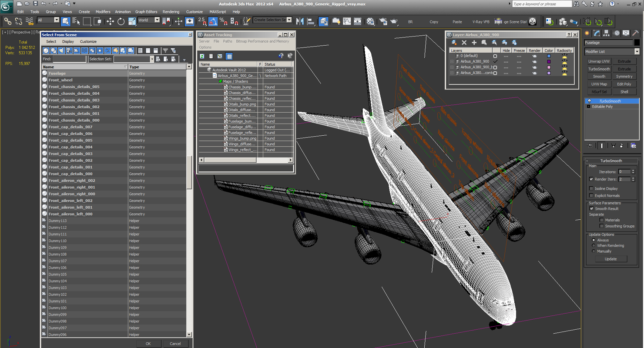
Task: Click the Symmetry modifier button
Action: 624,77
